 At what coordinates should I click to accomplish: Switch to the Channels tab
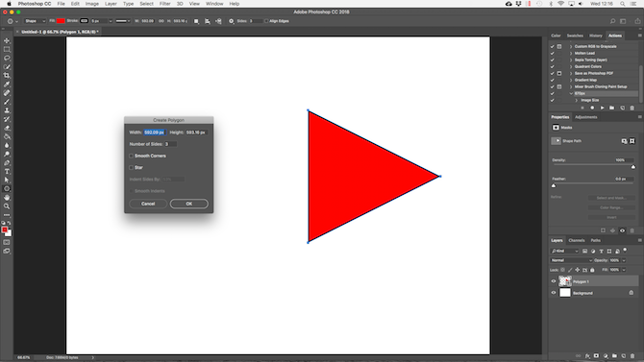coord(576,240)
